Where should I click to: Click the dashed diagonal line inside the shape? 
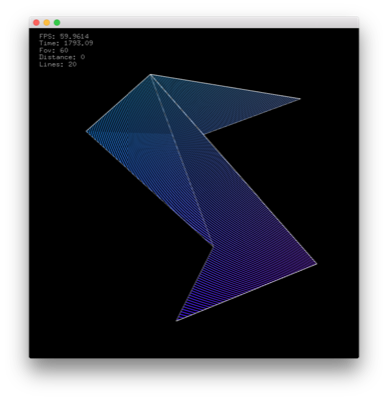coord(182,160)
